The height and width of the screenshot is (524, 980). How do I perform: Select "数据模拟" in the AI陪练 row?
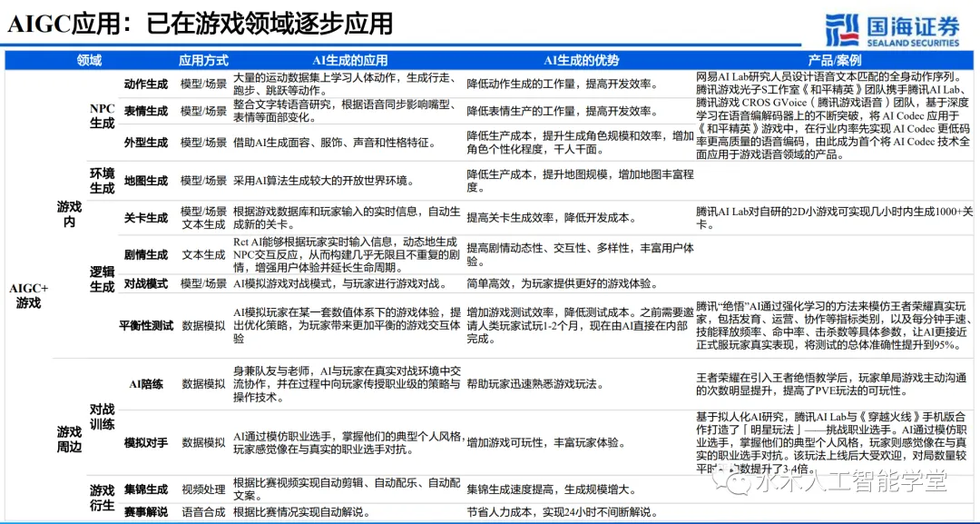point(204,384)
